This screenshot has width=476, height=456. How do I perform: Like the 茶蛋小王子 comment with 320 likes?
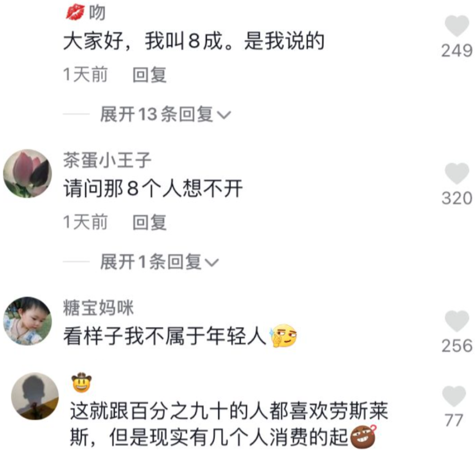[x=456, y=173]
